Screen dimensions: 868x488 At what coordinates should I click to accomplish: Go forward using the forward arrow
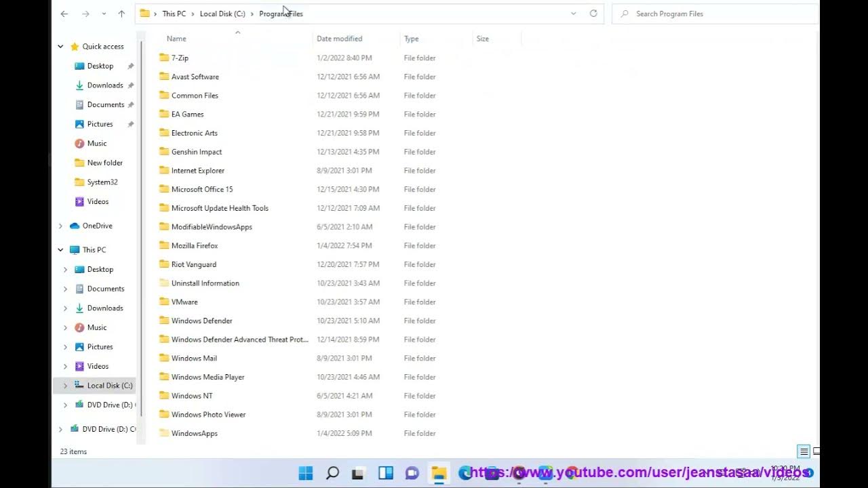pos(85,14)
